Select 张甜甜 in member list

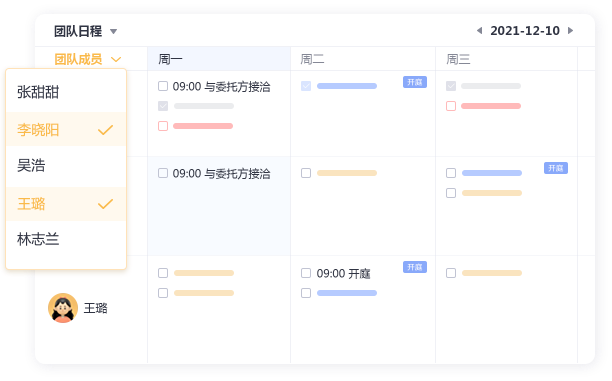pos(66,92)
